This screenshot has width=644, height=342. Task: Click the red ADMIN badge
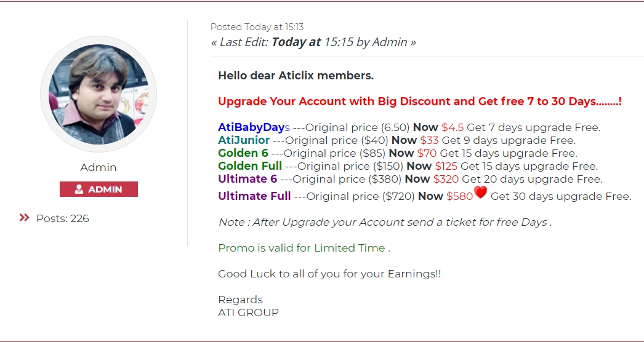point(99,189)
